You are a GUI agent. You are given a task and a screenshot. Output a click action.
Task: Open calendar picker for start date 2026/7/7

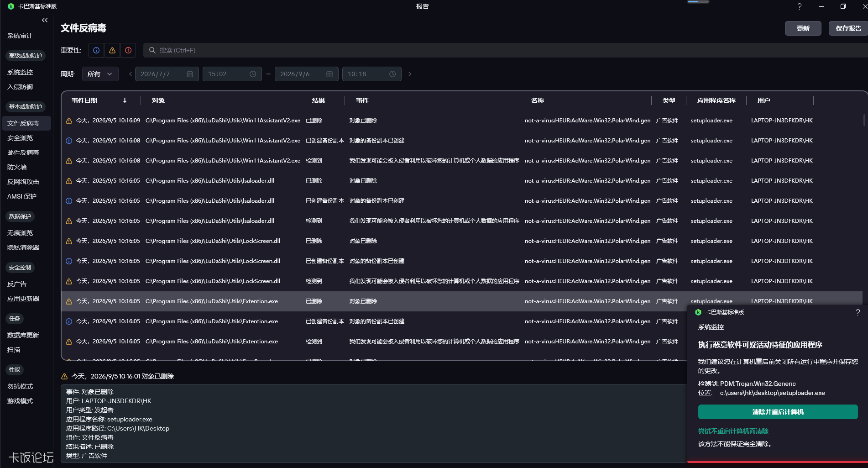pyautogui.click(x=190, y=74)
